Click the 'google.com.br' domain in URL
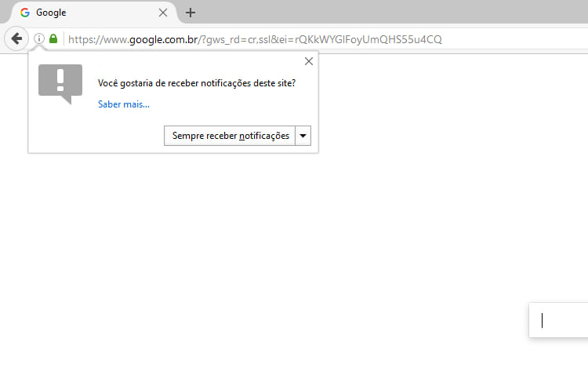Viewport: 588px width, 368px height. [164, 39]
